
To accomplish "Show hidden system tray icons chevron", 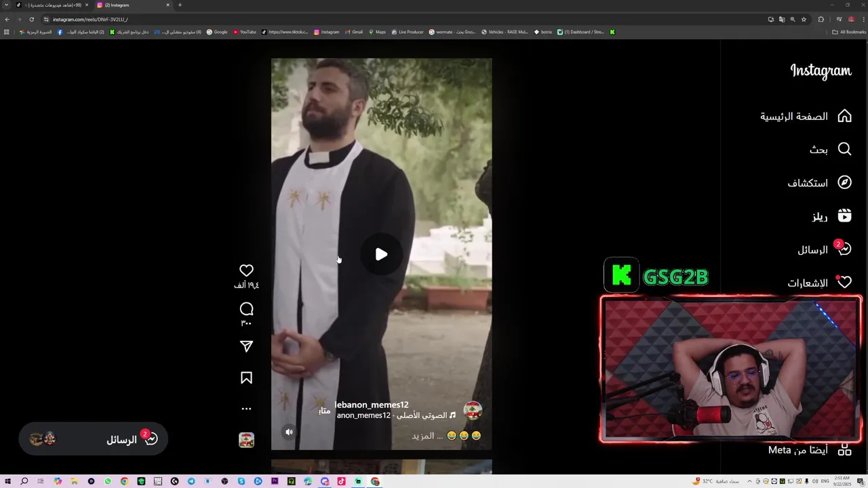I will coord(749,481).
